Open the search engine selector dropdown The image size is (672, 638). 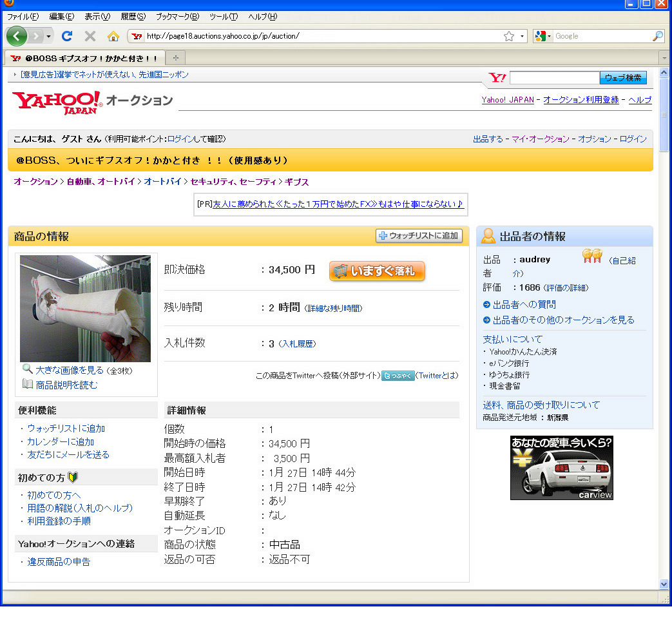tap(543, 36)
